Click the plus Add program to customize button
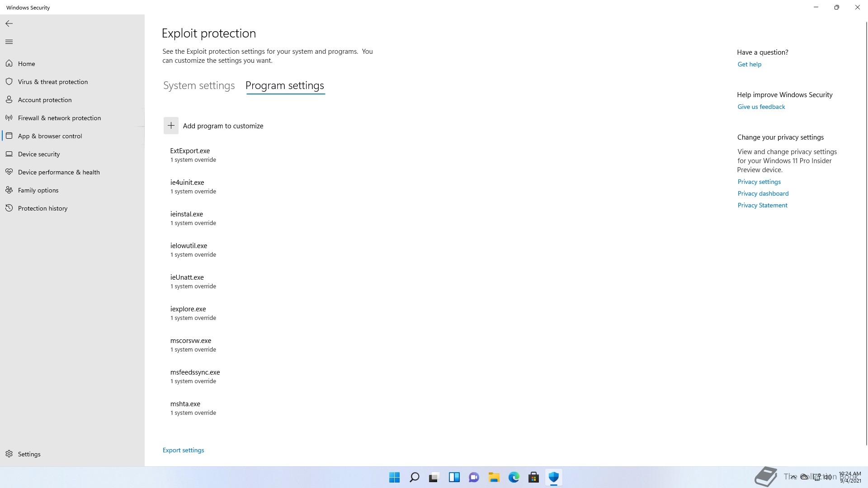 tap(171, 126)
